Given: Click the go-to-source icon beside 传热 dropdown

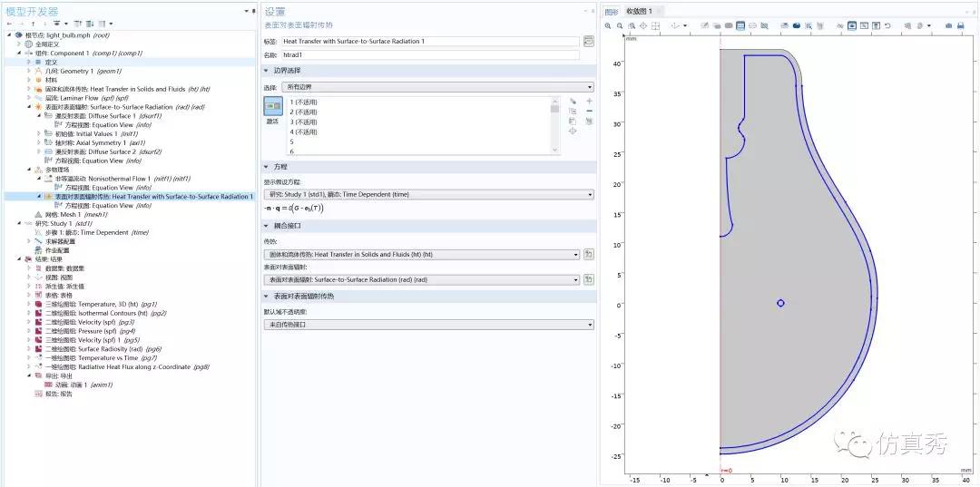Looking at the screenshot, I should tap(588, 255).
